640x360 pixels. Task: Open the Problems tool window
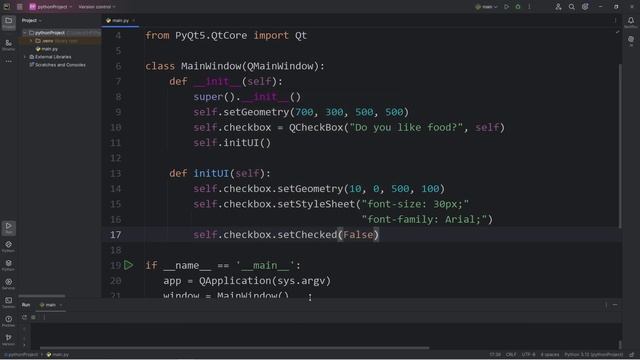point(9,321)
